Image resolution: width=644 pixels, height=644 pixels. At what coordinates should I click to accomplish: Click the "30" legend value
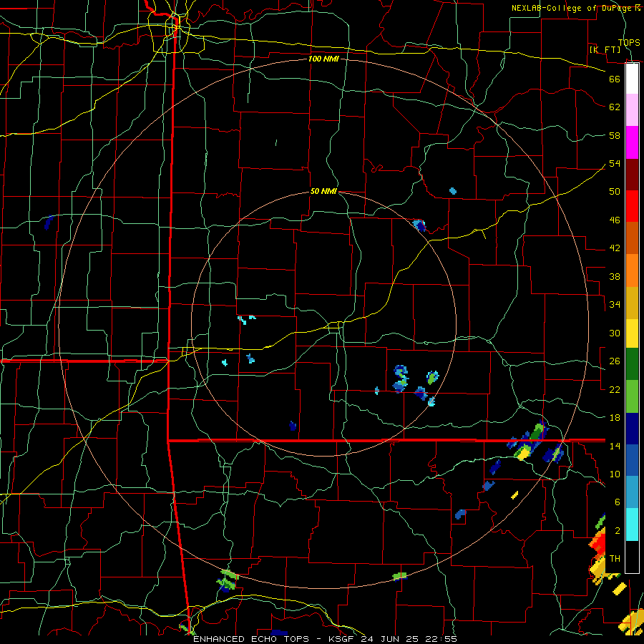[615, 333]
